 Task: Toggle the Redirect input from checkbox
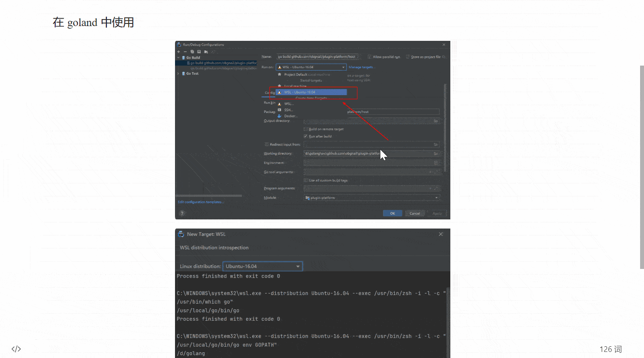point(267,144)
